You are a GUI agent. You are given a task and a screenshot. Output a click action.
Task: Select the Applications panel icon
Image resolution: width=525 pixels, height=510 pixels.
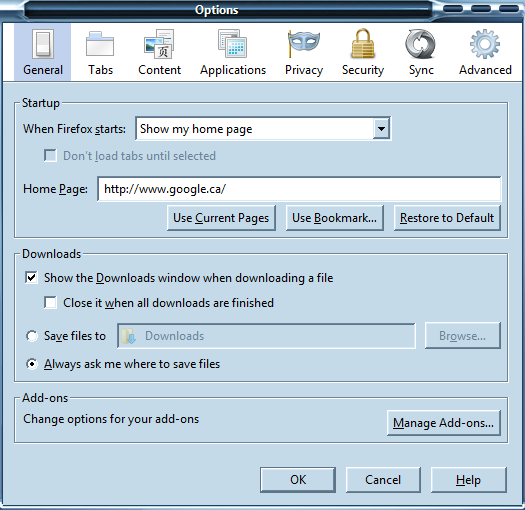(x=232, y=44)
